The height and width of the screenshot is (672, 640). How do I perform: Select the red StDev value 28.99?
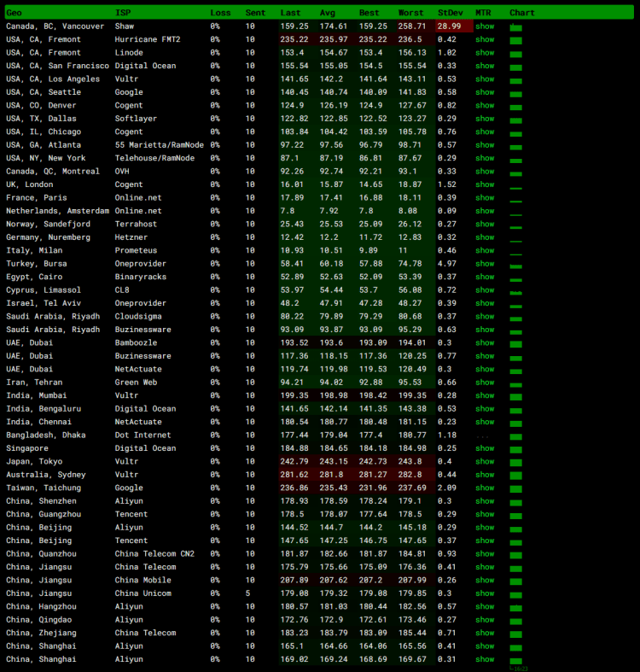[449, 26]
